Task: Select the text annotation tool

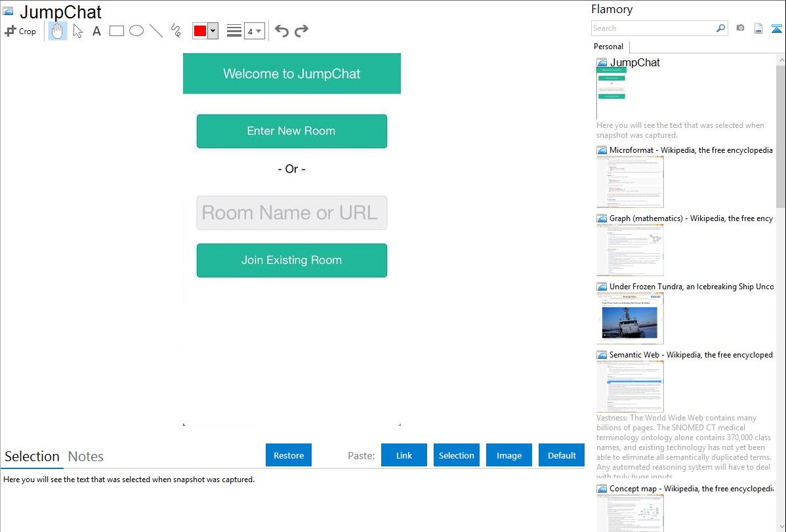Action: (96, 31)
